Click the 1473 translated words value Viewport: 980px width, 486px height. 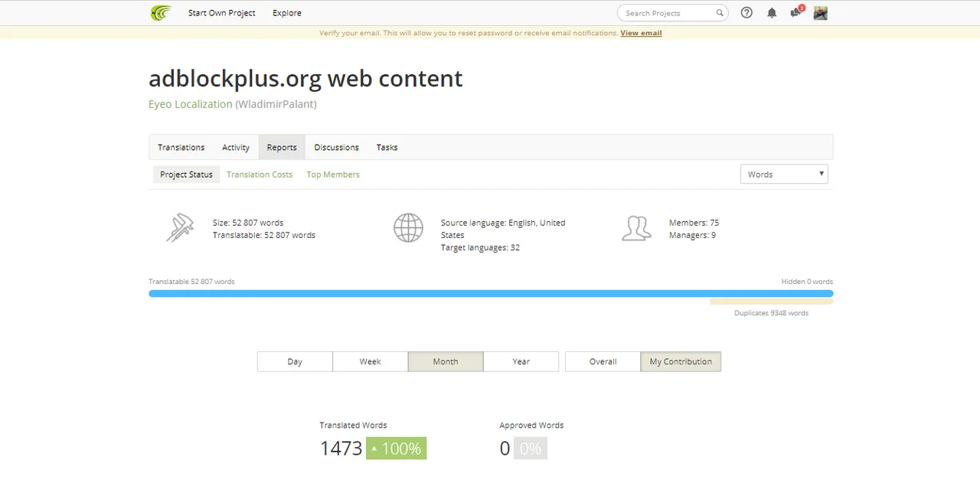pyautogui.click(x=341, y=448)
